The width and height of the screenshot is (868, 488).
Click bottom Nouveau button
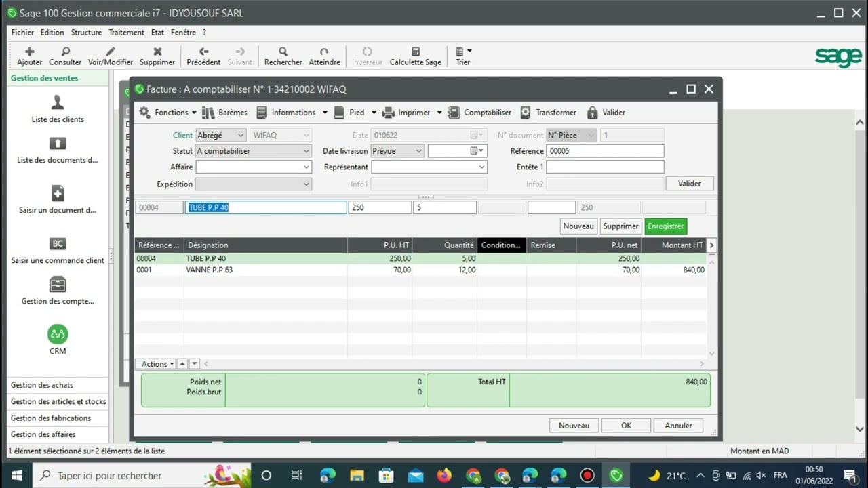tap(574, 426)
